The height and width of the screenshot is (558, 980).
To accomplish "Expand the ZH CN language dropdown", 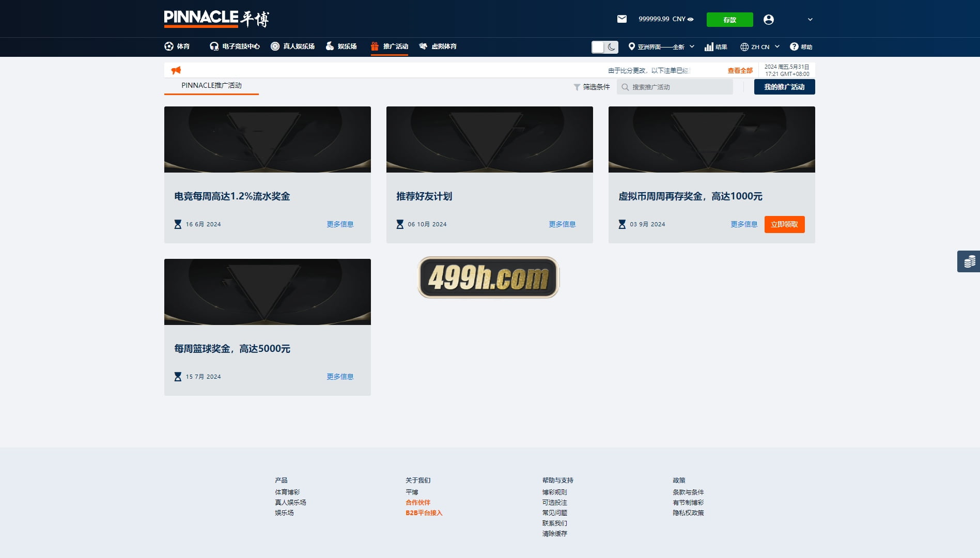I will pyautogui.click(x=760, y=47).
